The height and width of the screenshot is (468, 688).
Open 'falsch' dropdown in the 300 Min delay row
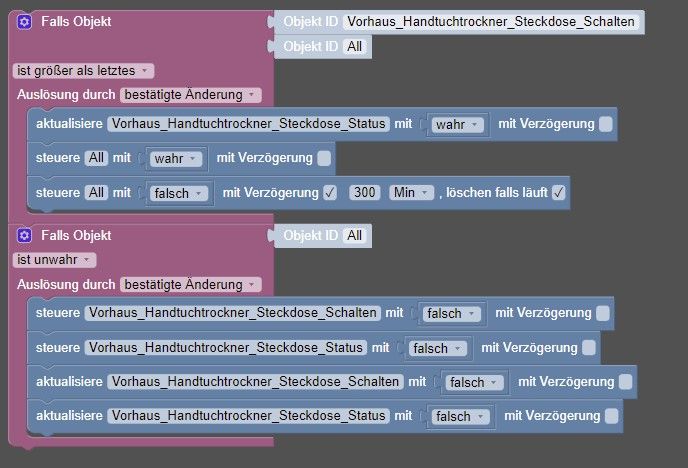point(179,193)
